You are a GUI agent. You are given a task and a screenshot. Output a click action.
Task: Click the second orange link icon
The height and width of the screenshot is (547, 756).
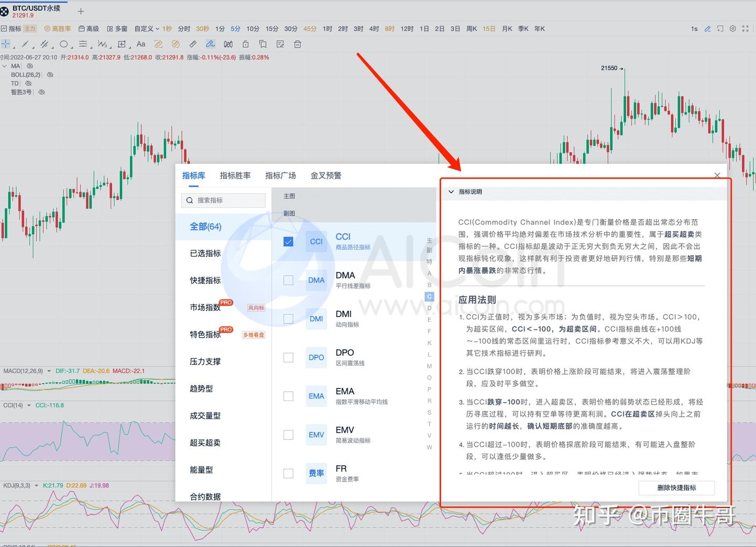click(x=176, y=44)
